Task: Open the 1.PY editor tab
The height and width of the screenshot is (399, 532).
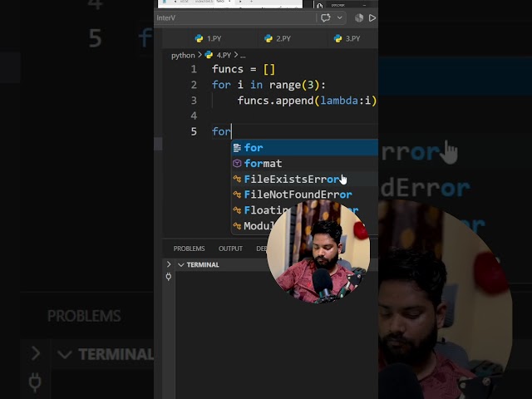Action: pos(208,39)
